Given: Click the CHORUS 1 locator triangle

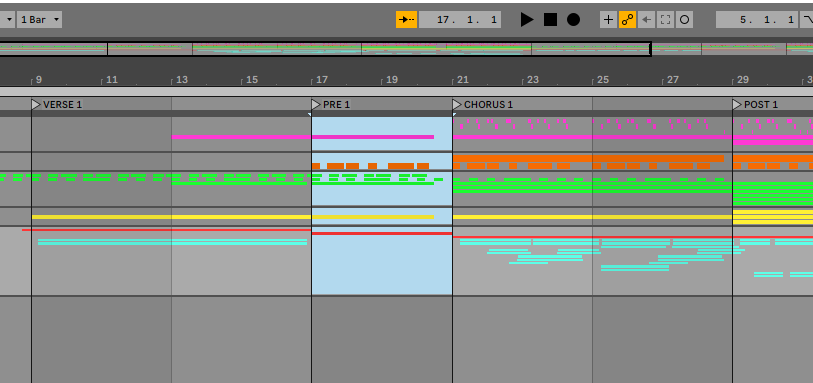Looking at the screenshot, I should point(457,105).
